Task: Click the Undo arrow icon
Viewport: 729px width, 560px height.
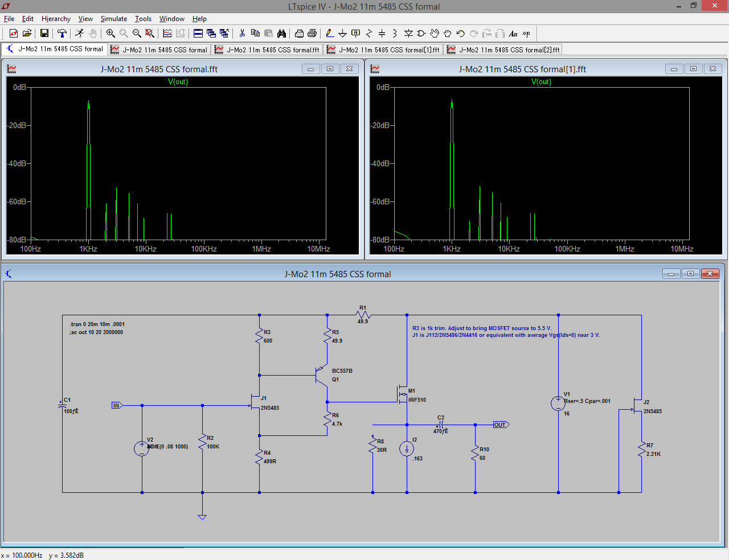Action: click(461, 34)
